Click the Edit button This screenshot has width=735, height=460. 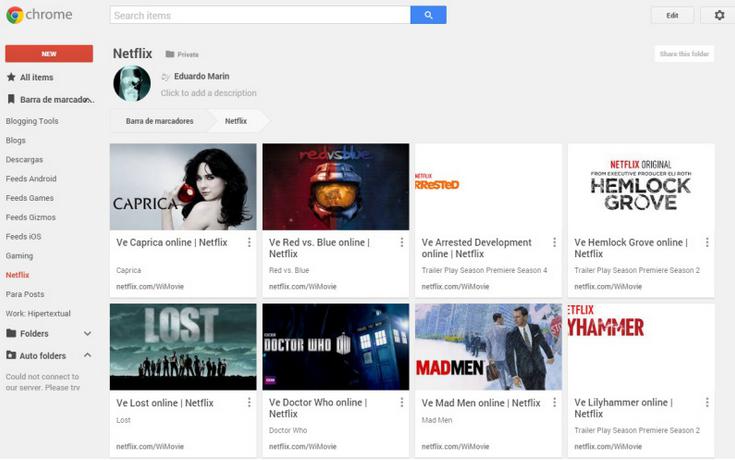coord(672,15)
